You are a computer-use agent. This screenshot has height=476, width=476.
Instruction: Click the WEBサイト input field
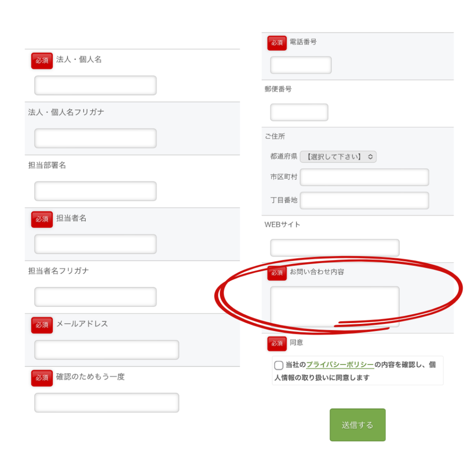335,248
